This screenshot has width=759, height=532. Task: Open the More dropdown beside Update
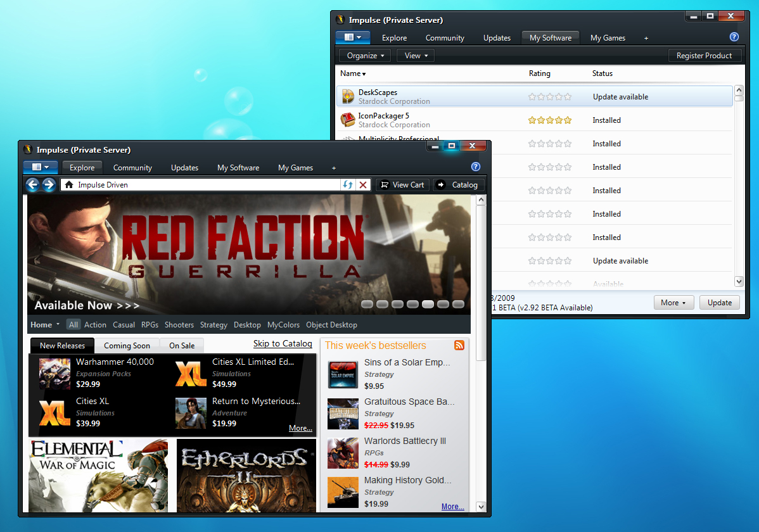coord(673,303)
